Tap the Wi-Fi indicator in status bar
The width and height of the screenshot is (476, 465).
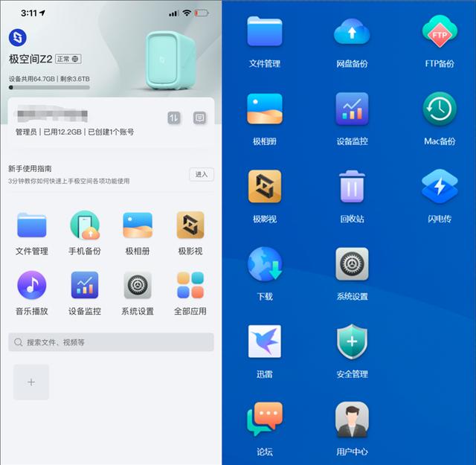pos(187,13)
